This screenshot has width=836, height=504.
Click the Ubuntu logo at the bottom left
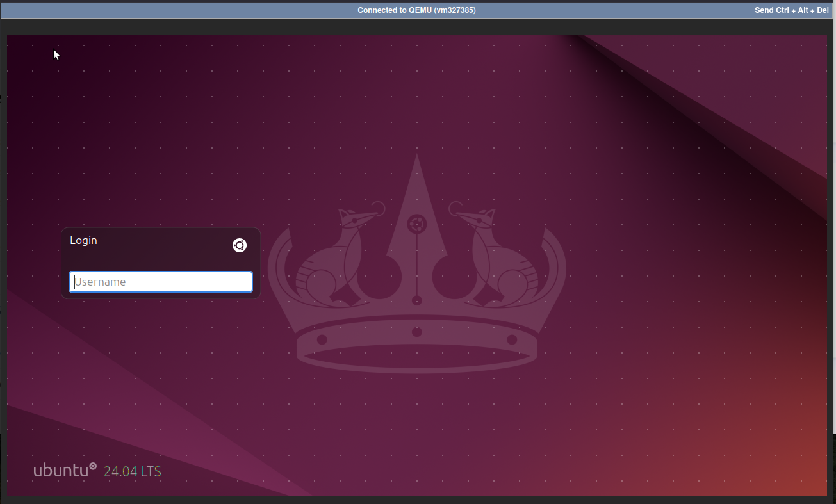[63, 470]
